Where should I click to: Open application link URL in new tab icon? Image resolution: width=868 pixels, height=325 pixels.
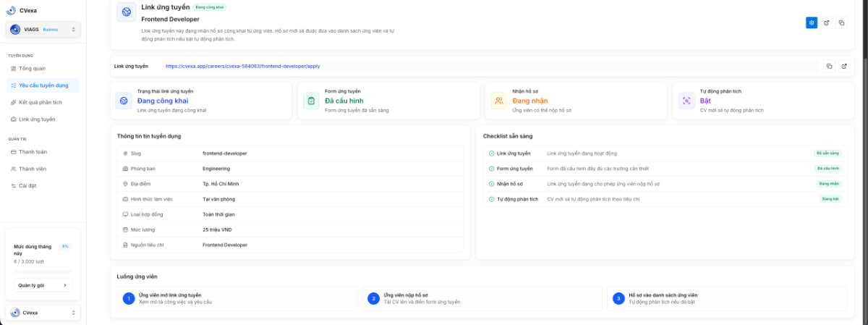(x=843, y=66)
